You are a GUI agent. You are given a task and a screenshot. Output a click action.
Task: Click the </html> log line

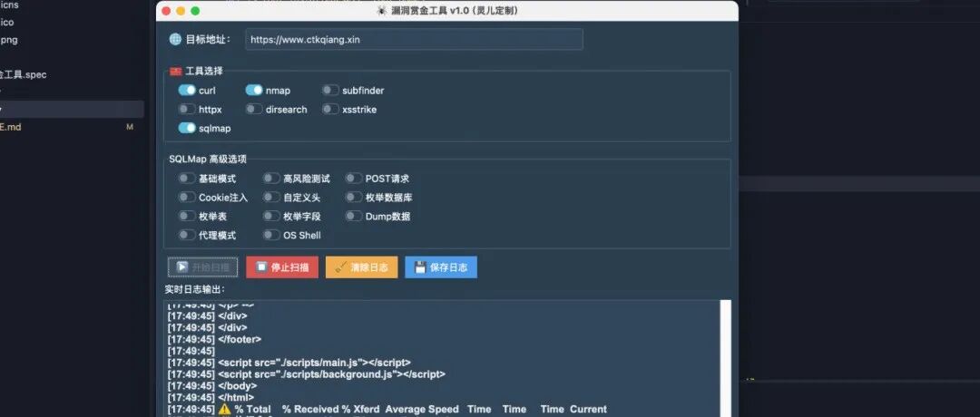point(211,398)
